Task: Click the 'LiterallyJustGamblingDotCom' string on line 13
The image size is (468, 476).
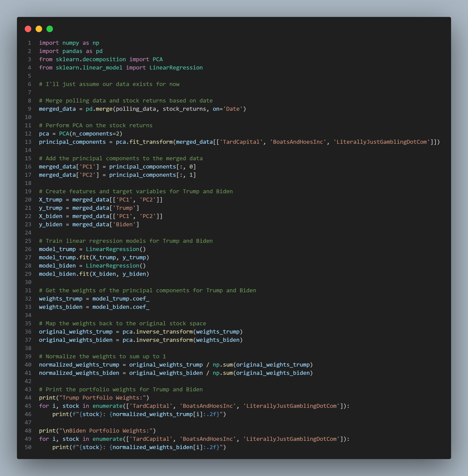Action: coord(381,142)
